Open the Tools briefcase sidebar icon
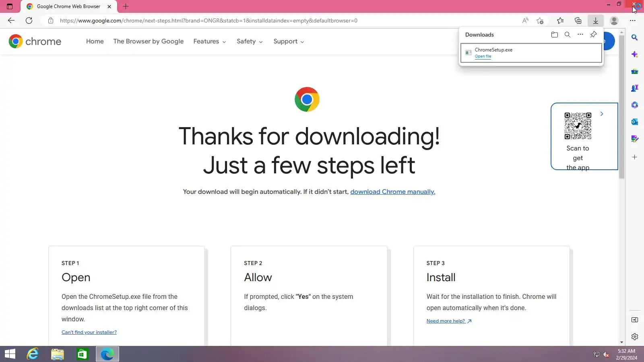 pyautogui.click(x=635, y=71)
